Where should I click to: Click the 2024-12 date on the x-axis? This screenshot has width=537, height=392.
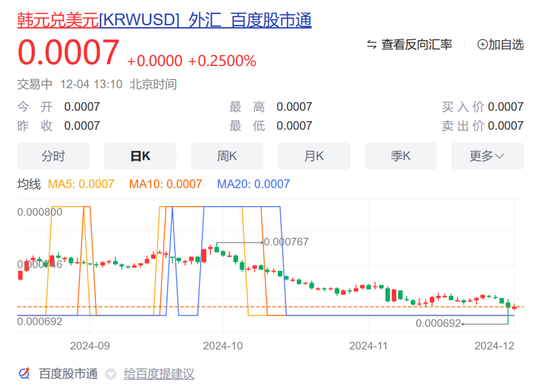point(495,346)
